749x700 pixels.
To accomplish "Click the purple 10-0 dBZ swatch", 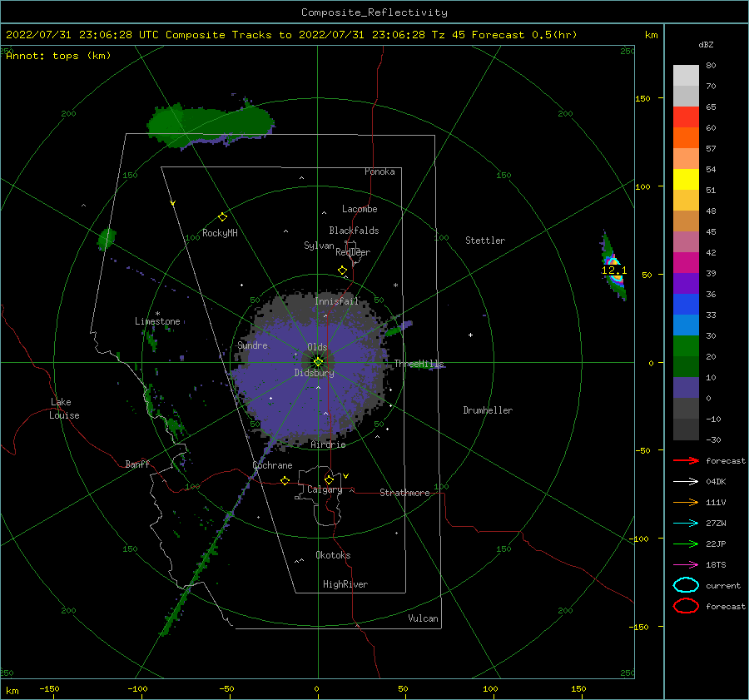I will (686, 388).
